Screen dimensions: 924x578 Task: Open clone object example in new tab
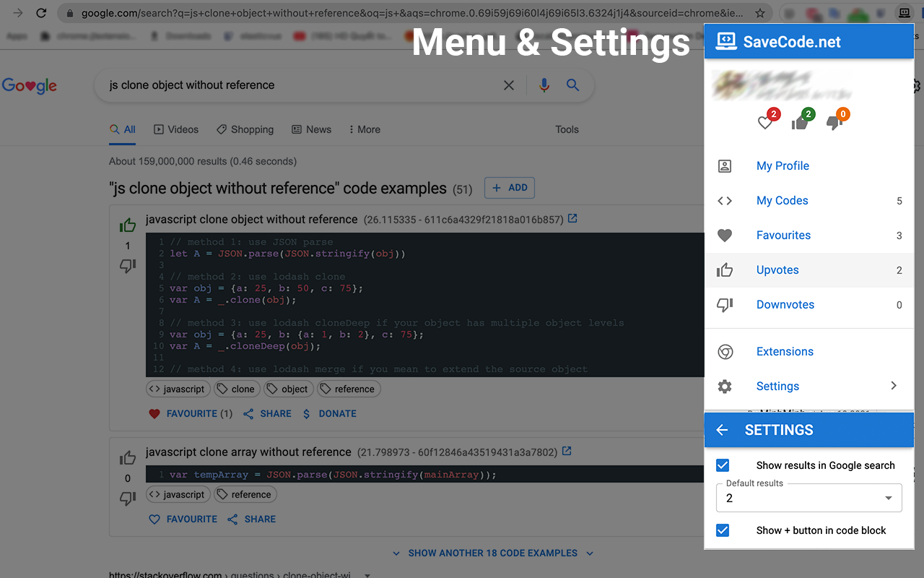(x=572, y=218)
